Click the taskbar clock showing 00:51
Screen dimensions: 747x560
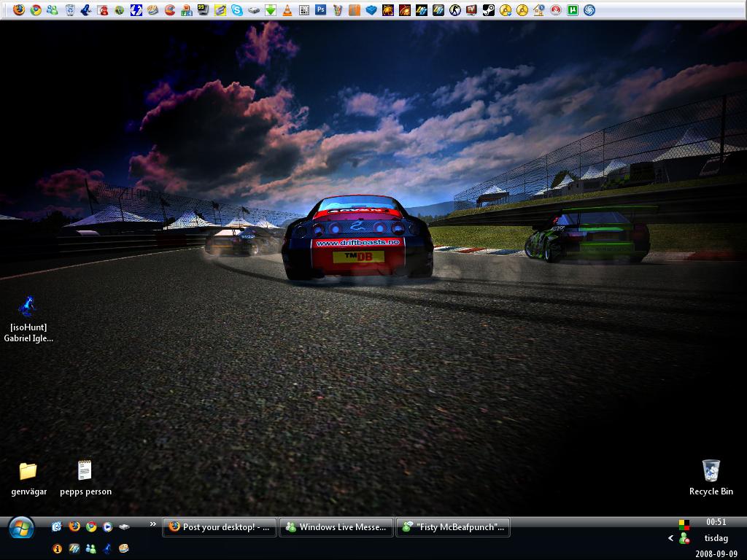click(x=716, y=522)
